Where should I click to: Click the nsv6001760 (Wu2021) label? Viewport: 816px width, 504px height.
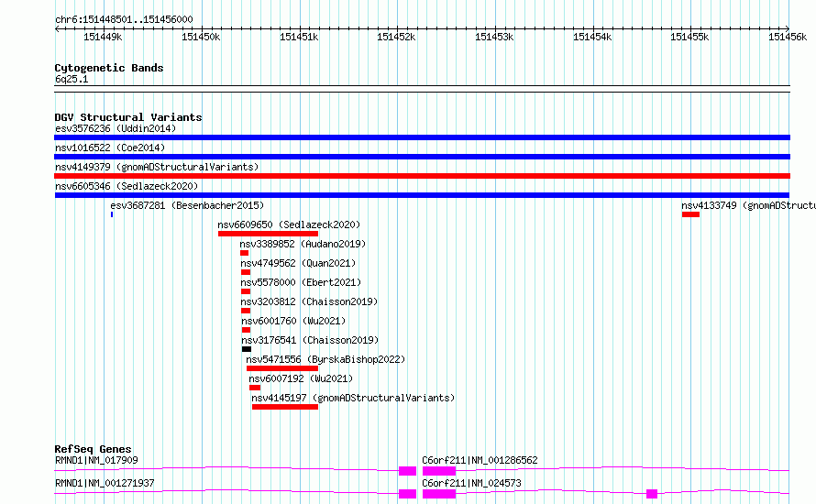click(293, 321)
